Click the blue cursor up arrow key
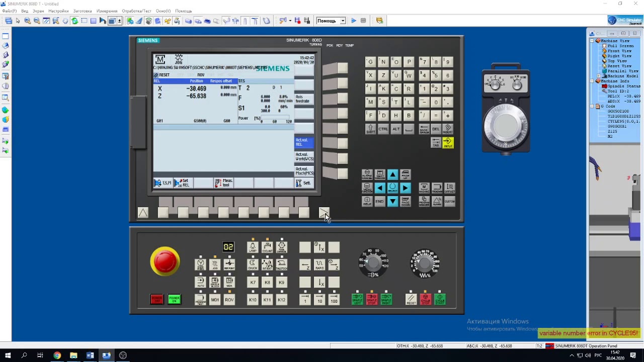 pos(392,174)
